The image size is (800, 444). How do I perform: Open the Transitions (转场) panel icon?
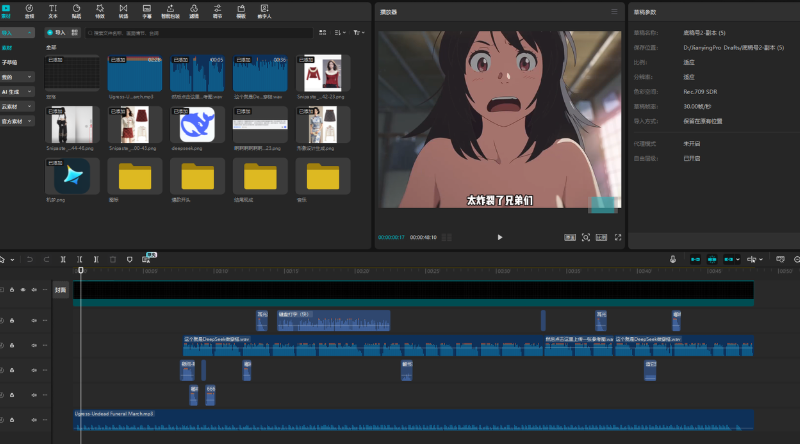pyautogui.click(x=123, y=11)
